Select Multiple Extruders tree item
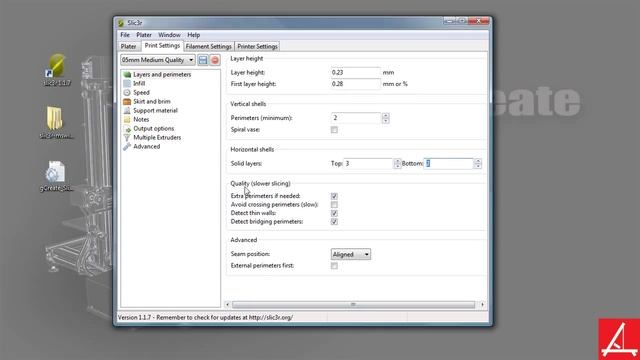The height and width of the screenshot is (360, 640). coord(157,138)
